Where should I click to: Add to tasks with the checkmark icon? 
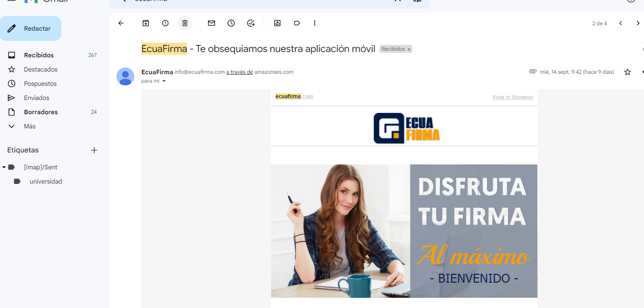(x=251, y=23)
